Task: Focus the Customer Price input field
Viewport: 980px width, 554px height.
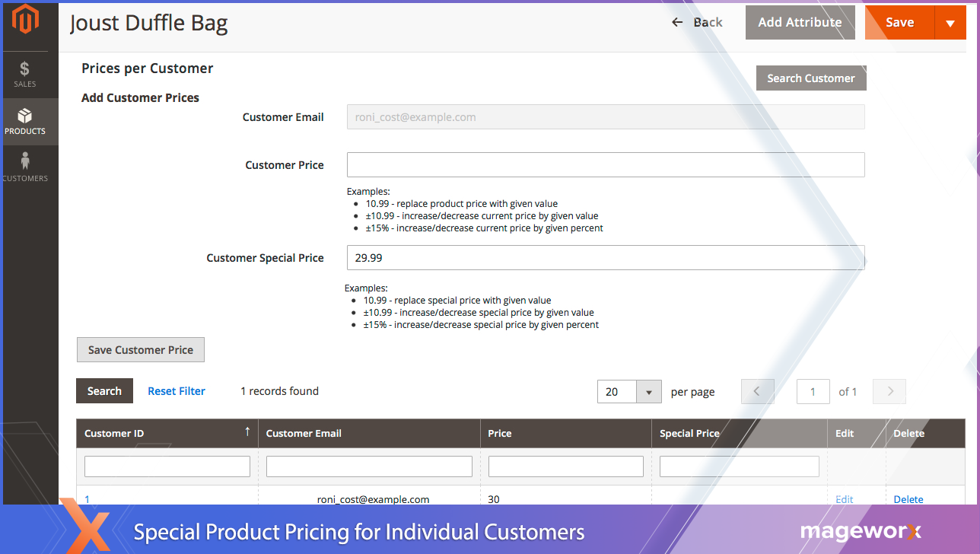Action: point(605,165)
